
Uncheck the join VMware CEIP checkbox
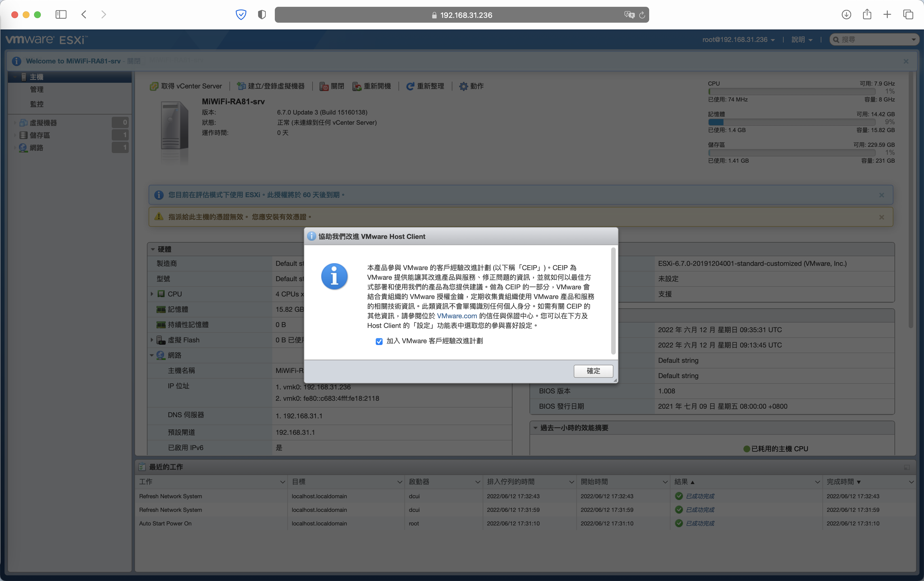(x=379, y=341)
